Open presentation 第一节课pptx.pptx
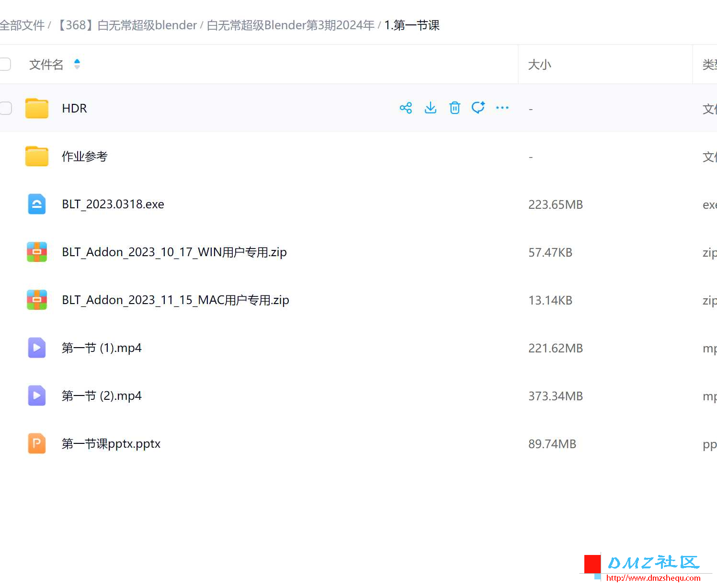The height and width of the screenshot is (588, 717). (111, 443)
